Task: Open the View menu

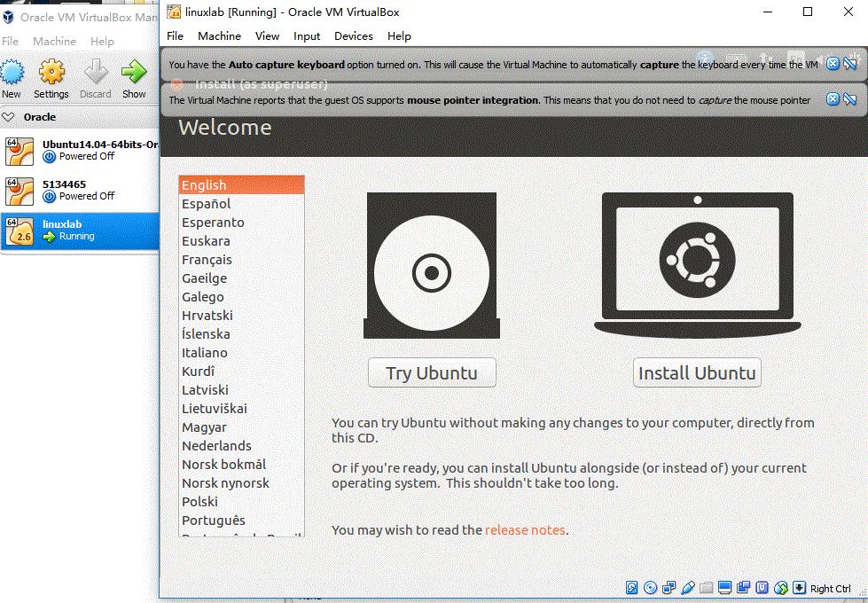Action: [267, 36]
